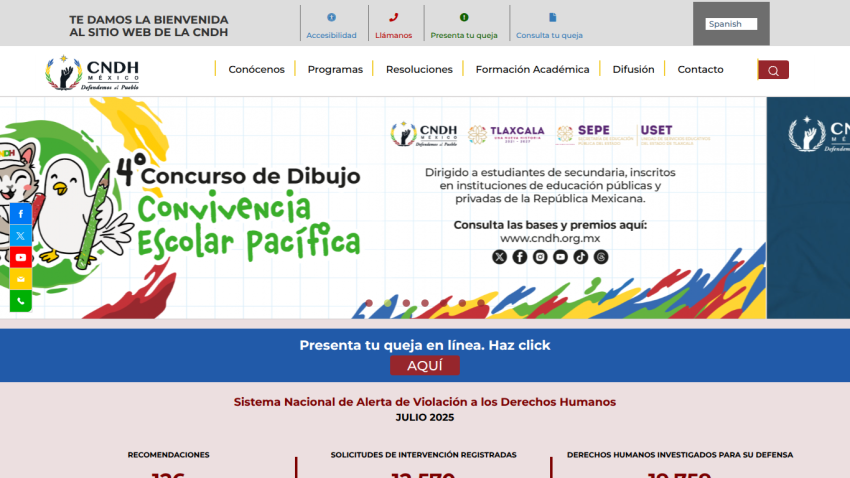Open Consulta tu queja document link
This screenshot has height=478, width=850.
click(549, 25)
